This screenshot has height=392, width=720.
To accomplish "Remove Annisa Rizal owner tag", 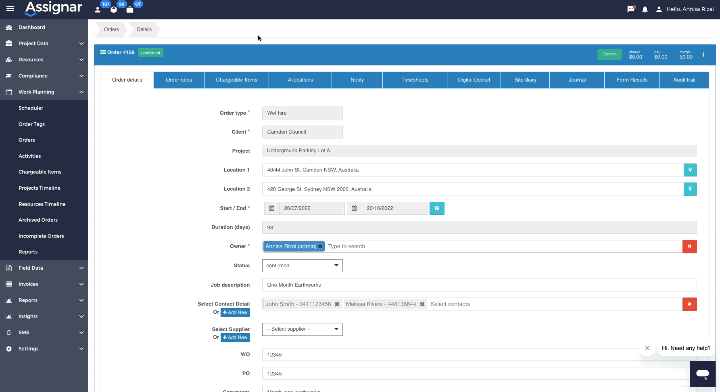I will (x=320, y=246).
